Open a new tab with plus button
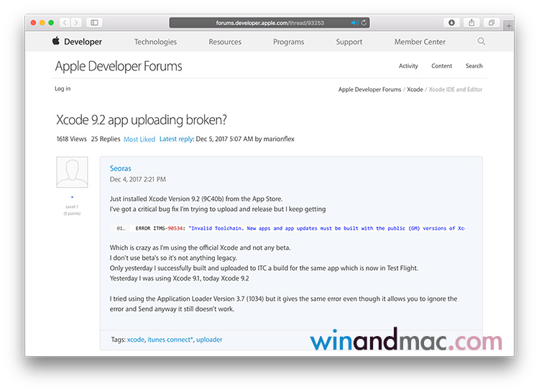Image resolution: width=539 pixels, height=392 pixels. [509, 25]
